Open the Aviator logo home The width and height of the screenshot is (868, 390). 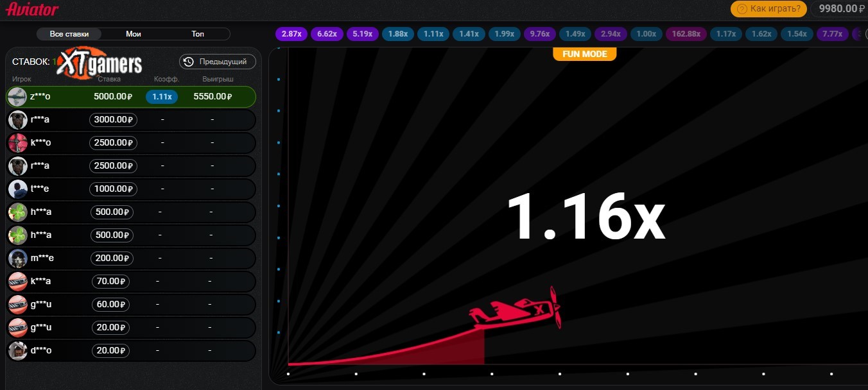tap(32, 9)
